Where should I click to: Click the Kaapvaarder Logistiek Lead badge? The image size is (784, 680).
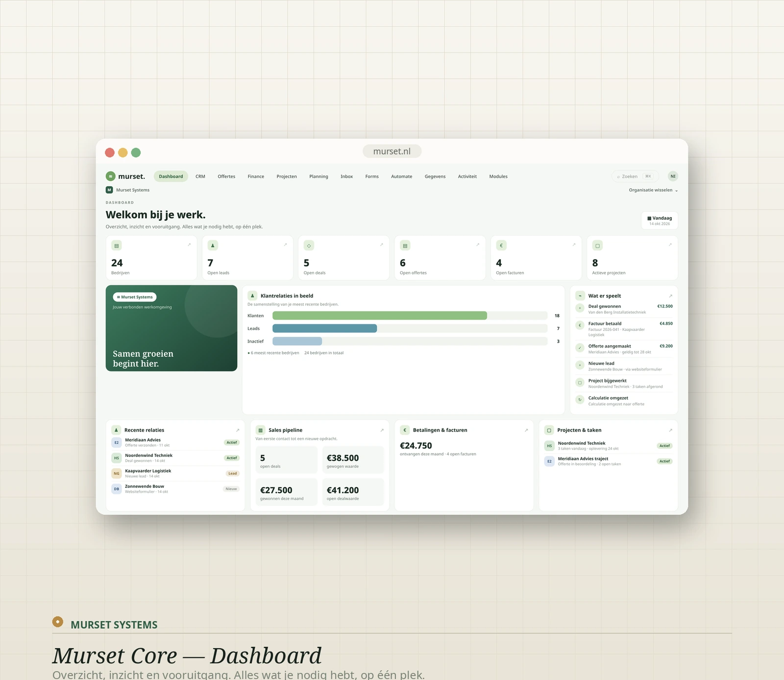[233, 474]
